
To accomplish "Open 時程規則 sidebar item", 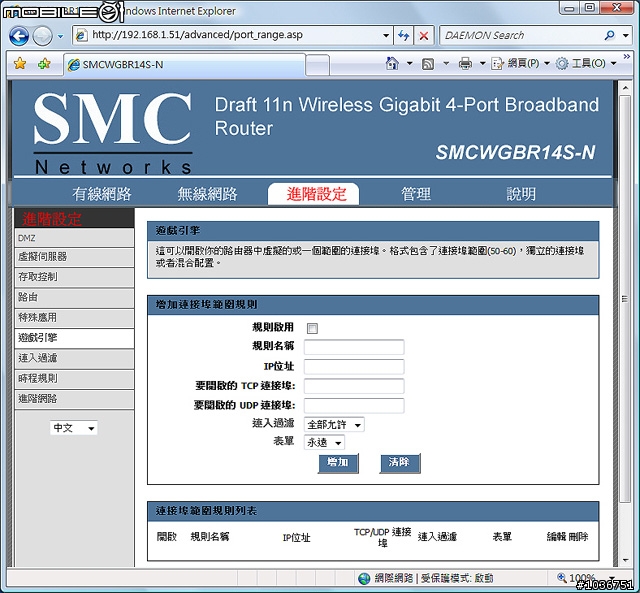I will (x=74, y=379).
